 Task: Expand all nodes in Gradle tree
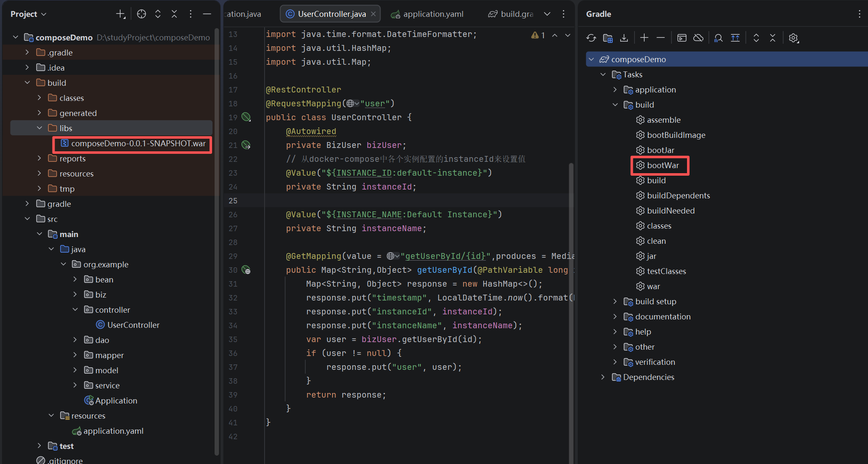(756, 38)
